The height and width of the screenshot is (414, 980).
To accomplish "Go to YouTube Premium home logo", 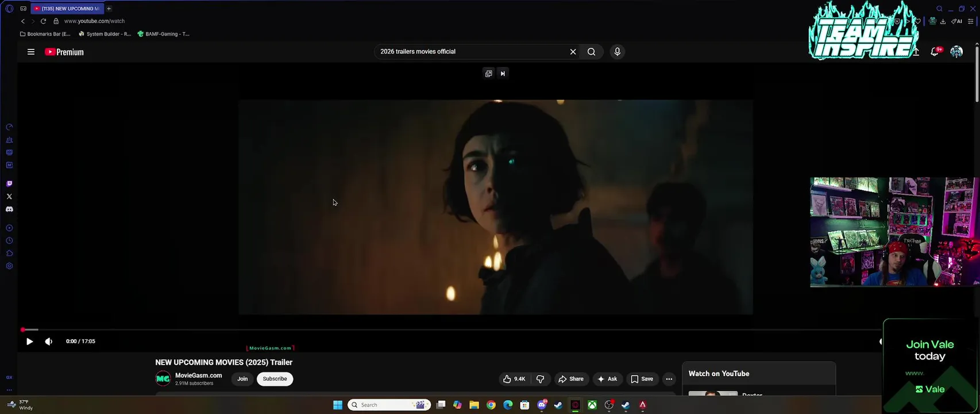I will pos(64,52).
